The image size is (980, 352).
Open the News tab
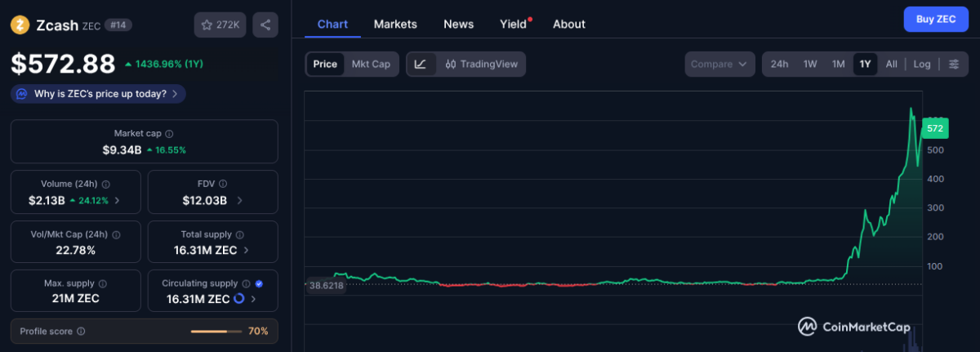pos(458,25)
